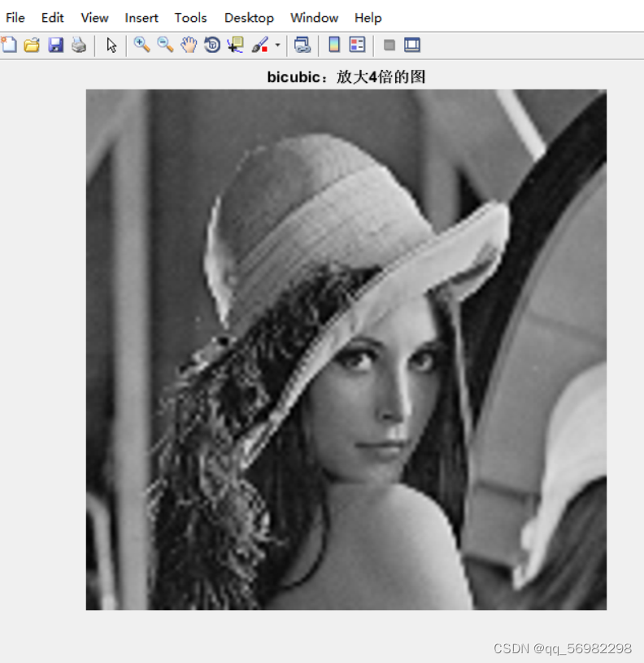Viewport: 644px width, 663px height.
Task: Activate the Zoom In tool
Action: 141,45
